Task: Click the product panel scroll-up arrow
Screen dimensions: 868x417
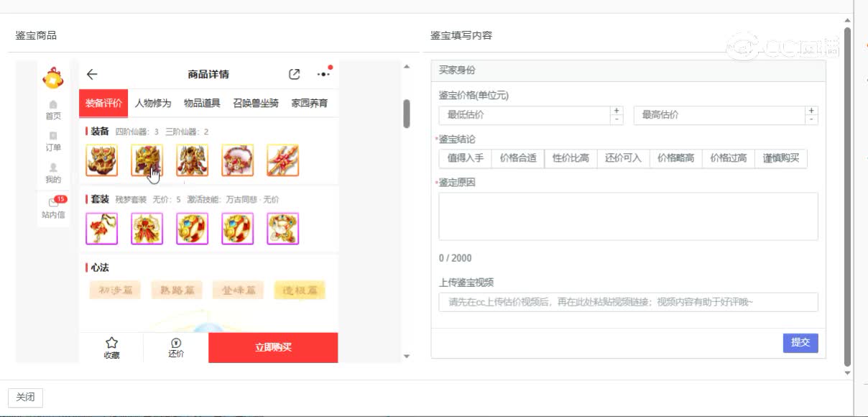Action: pyautogui.click(x=407, y=67)
